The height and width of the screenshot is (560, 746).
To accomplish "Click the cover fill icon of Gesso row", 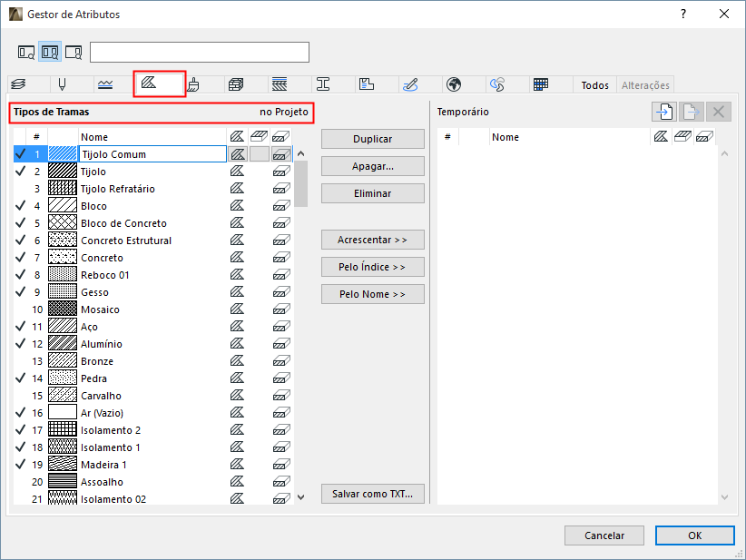I will click(x=281, y=292).
